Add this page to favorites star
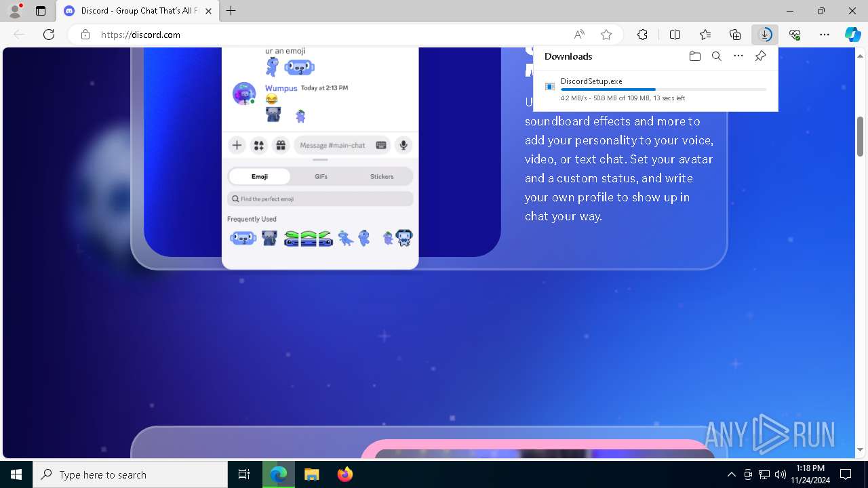 point(606,35)
